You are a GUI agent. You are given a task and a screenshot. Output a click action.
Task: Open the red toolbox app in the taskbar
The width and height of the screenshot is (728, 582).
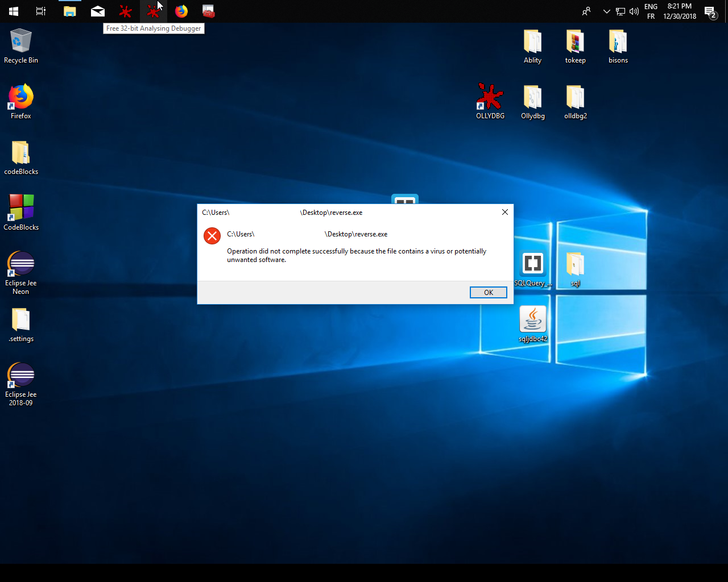pos(208,11)
